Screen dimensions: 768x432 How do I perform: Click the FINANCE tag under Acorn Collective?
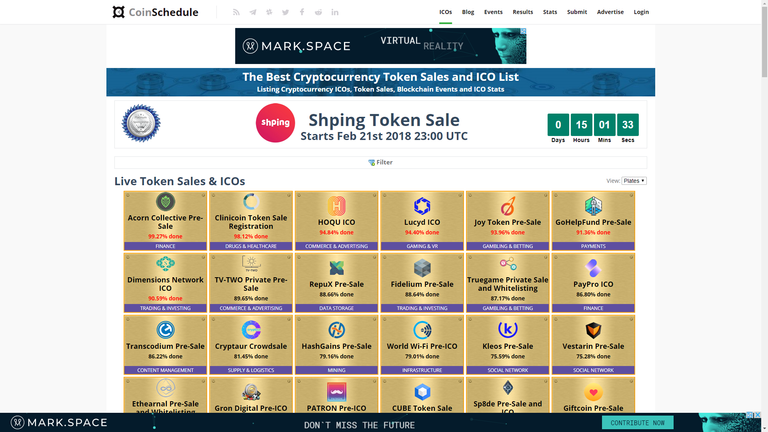coord(166,246)
